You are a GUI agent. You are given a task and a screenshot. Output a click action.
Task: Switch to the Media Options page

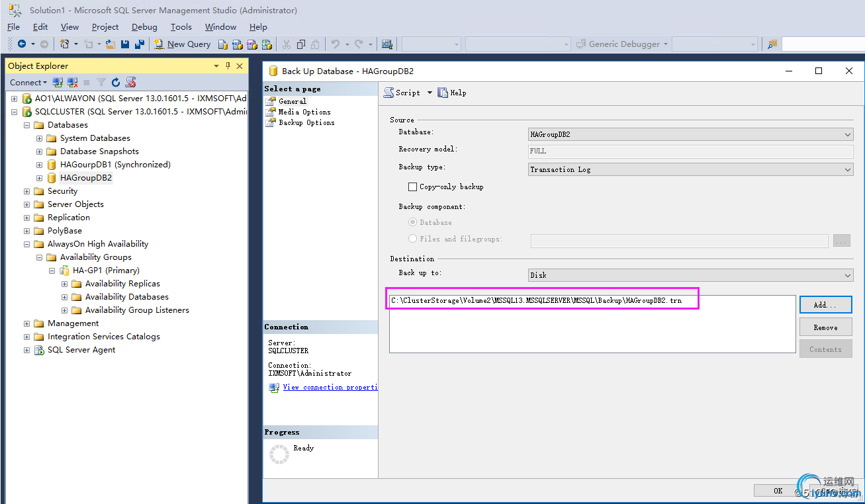tap(304, 112)
